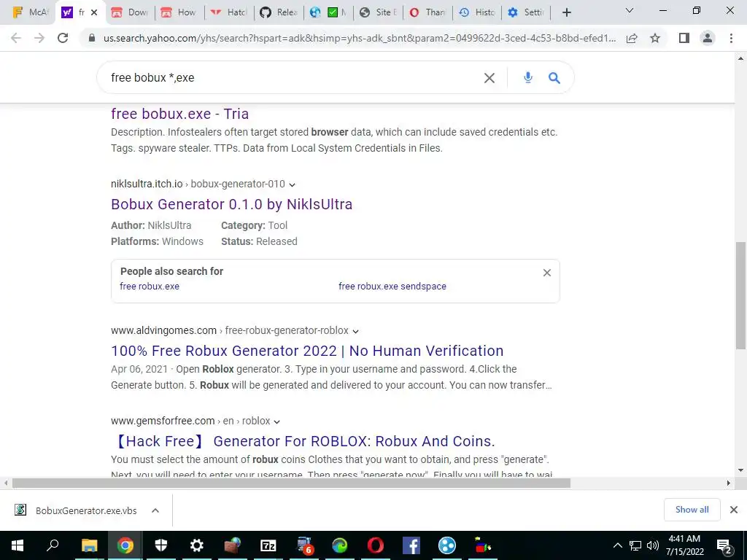Switch to the Hatch tab
747x560 pixels.
tap(228, 12)
